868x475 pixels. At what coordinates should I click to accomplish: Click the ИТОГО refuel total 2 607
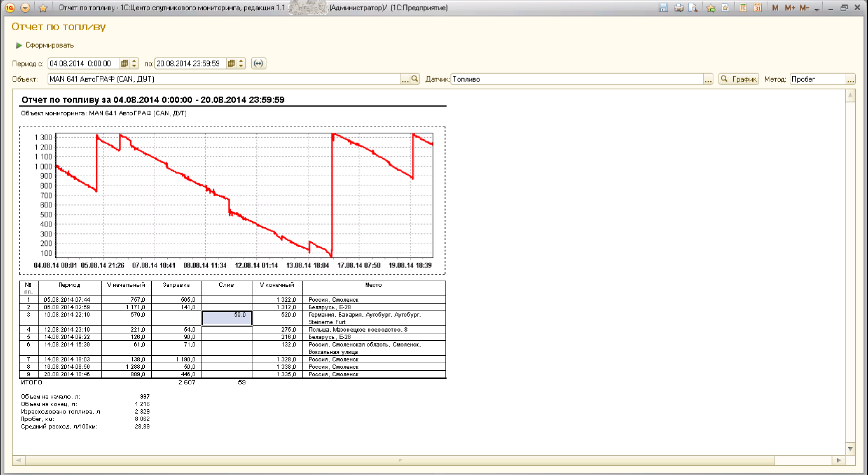pos(187,382)
